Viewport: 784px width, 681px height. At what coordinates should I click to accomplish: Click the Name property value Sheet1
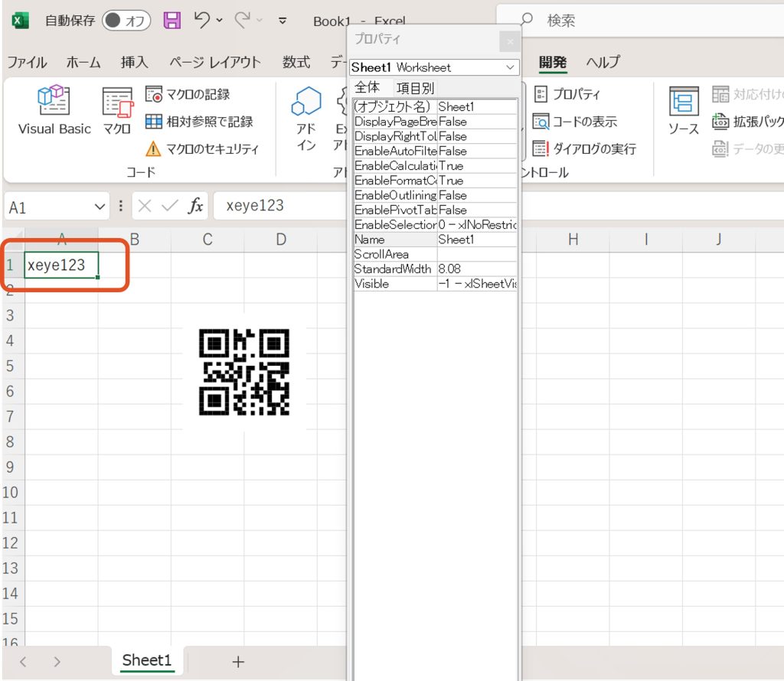click(x=477, y=239)
